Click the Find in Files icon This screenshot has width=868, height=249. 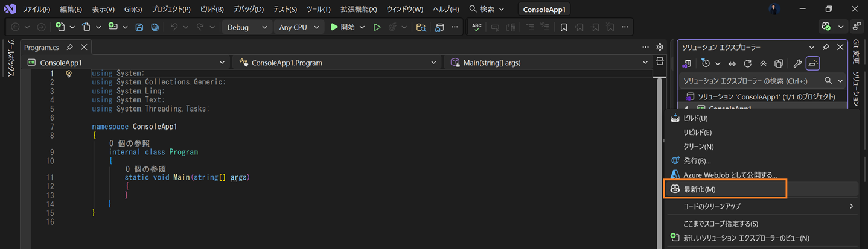[421, 27]
